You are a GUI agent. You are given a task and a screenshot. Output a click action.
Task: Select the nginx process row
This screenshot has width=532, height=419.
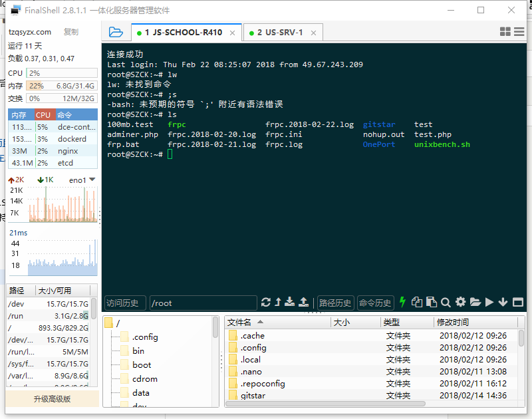(53, 151)
